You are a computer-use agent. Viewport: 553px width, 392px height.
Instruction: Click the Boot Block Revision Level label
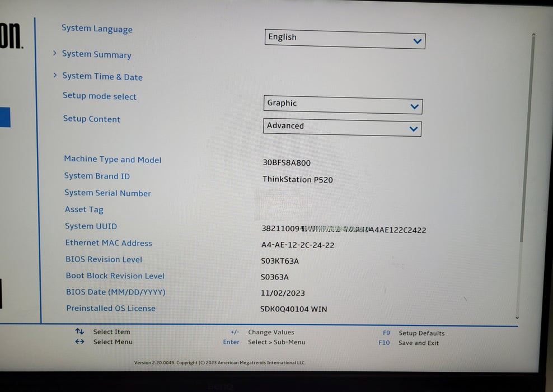[x=115, y=276]
